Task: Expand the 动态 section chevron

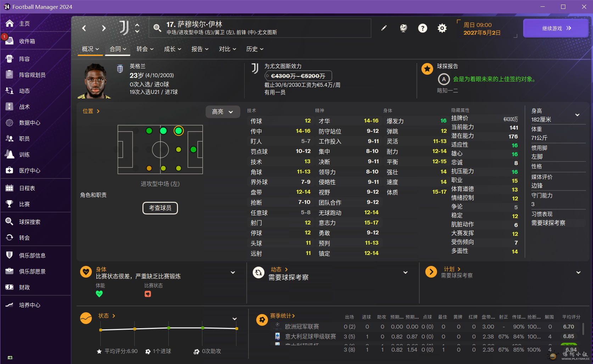Action: click(405, 272)
